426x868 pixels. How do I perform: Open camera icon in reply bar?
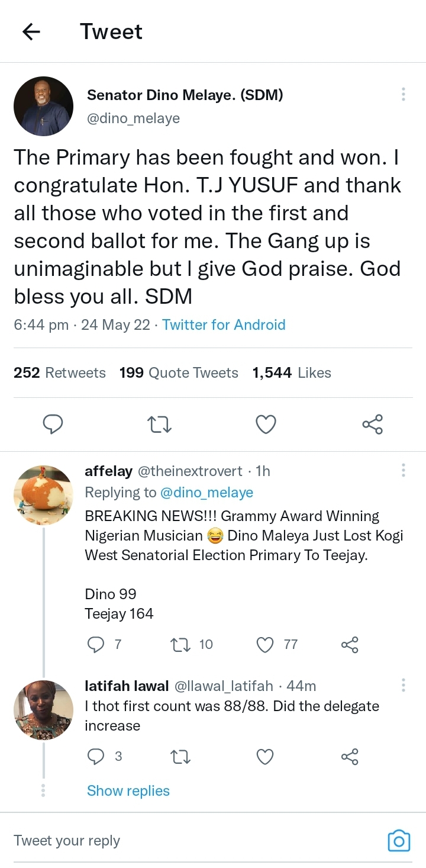(399, 841)
